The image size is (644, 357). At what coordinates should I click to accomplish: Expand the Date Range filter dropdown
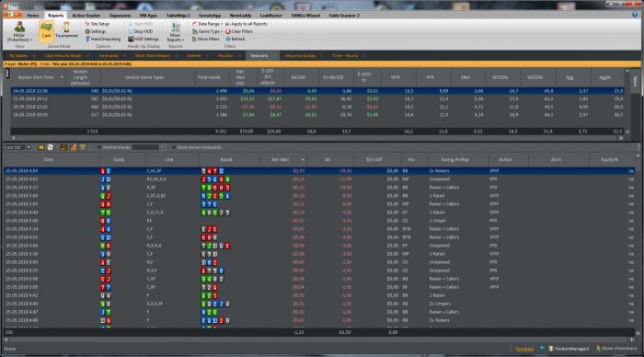(x=207, y=24)
